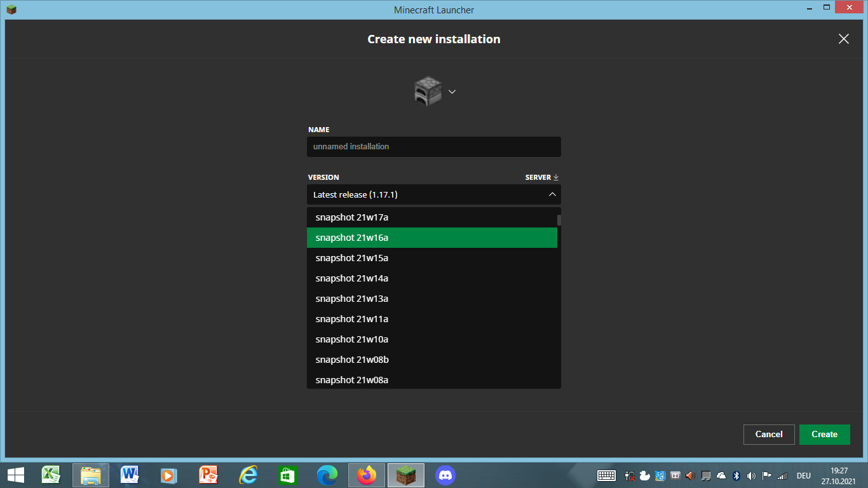Open Discord from the taskbar
Image resolution: width=868 pixels, height=488 pixels.
point(445,475)
